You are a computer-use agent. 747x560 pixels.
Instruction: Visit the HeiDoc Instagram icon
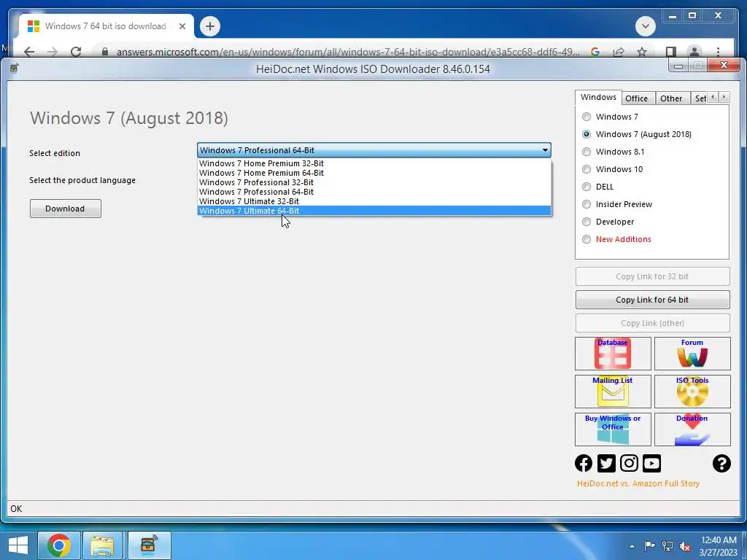629,463
